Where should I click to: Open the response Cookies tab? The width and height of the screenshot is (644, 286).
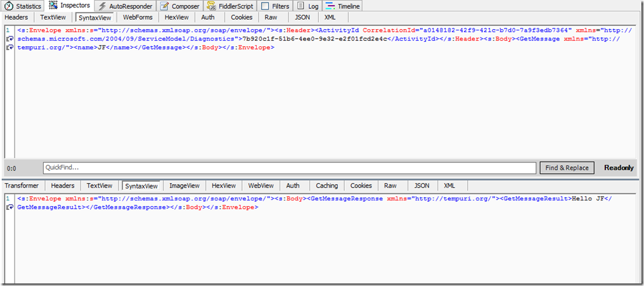(361, 186)
